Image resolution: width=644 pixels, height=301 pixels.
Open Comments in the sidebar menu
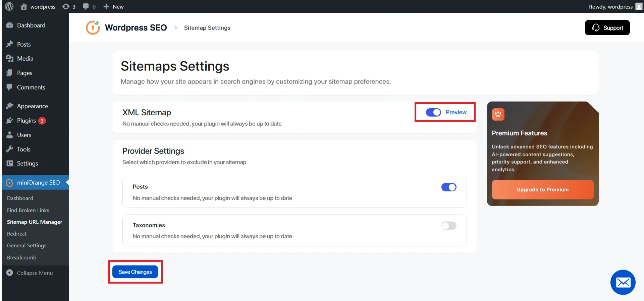31,87
